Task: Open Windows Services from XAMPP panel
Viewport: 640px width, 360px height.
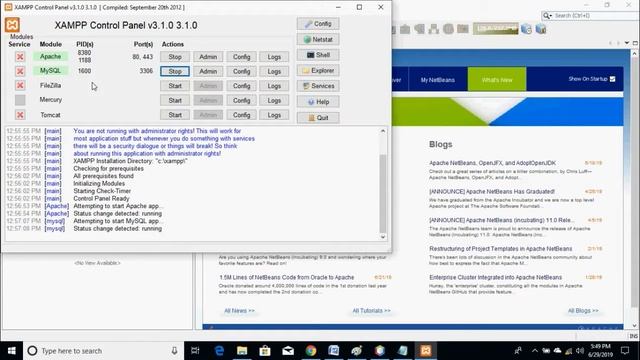Action: [x=318, y=86]
